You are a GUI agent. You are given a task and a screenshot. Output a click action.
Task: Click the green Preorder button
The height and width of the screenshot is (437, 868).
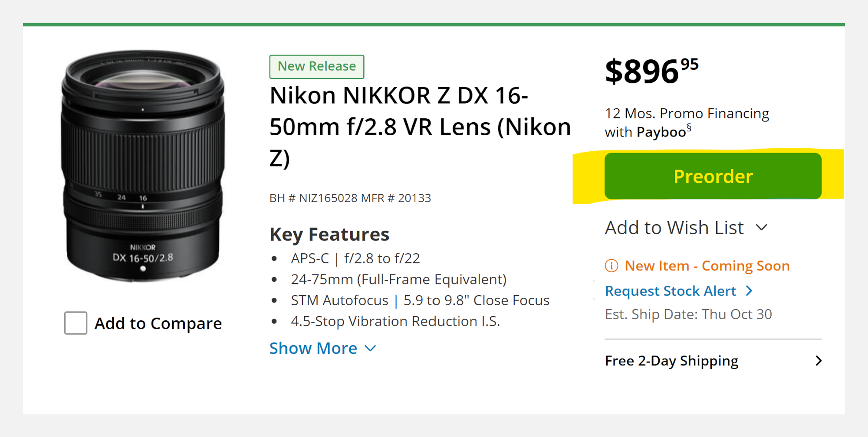[713, 176]
